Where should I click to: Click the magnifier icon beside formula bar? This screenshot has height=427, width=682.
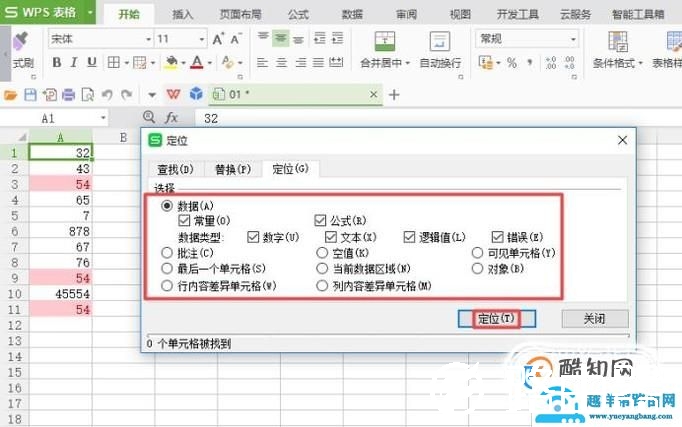pos(149,117)
